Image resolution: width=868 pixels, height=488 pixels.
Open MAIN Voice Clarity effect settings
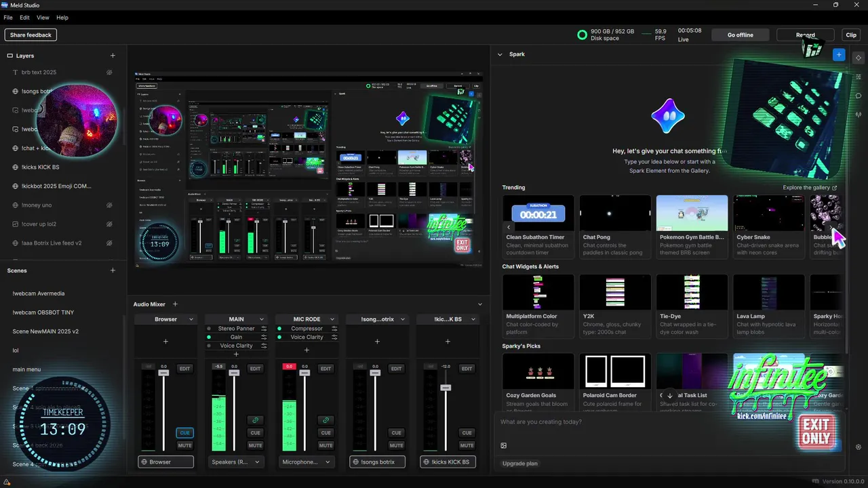[264, 346]
